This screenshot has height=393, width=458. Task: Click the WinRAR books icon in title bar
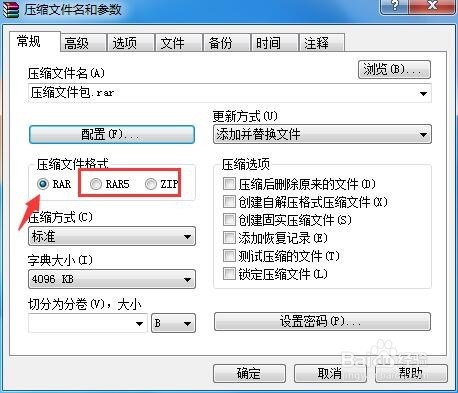[x=11, y=9]
